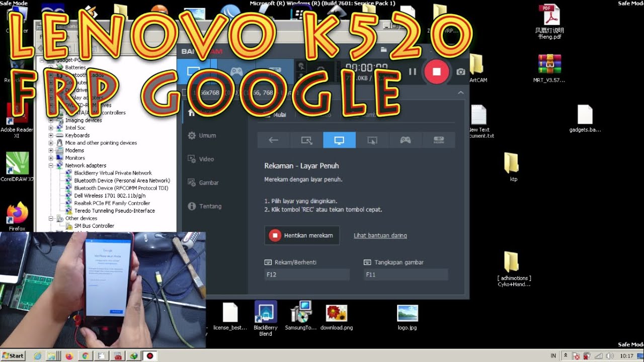Open Bandicam output folder icon in title bar
The width and height of the screenshot is (644, 362).
click(x=384, y=50)
